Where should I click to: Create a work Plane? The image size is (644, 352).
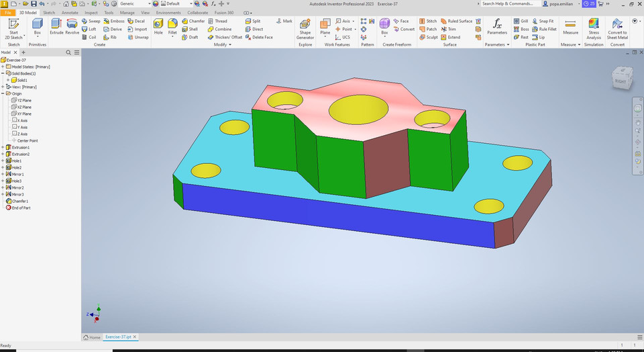click(x=325, y=27)
